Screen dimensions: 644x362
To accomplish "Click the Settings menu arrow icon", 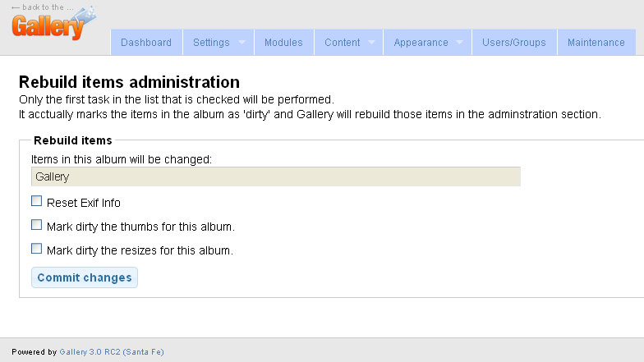I will [241, 43].
